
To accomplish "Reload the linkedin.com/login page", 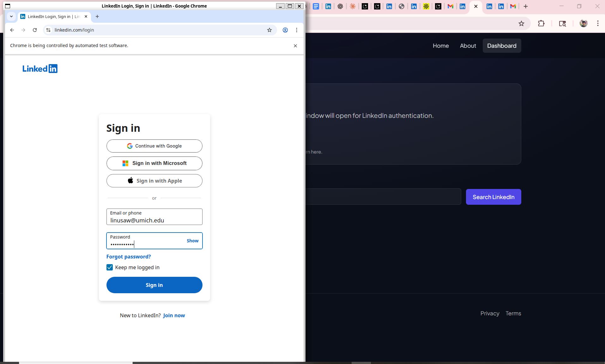I will 35,30.
